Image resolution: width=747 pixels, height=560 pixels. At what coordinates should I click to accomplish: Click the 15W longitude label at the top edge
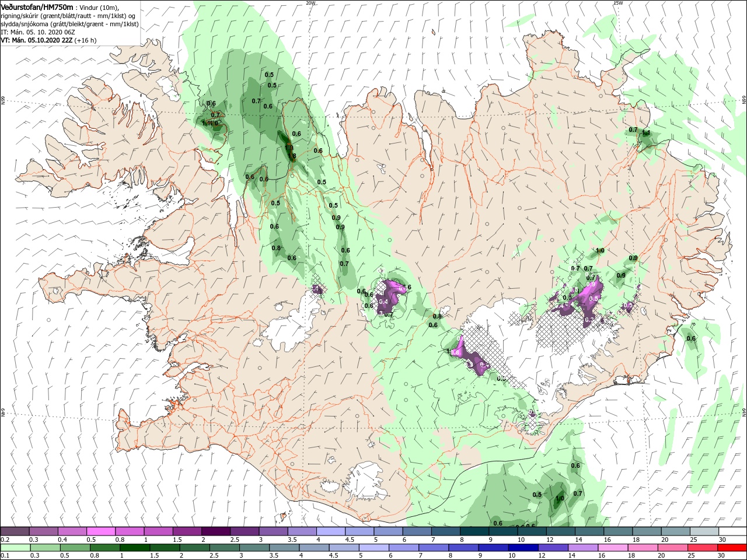click(618, 2)
